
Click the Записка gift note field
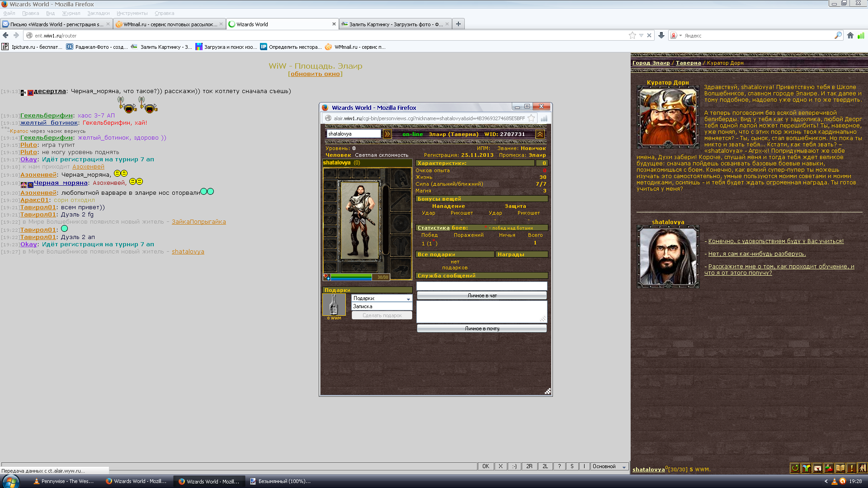[x=382, y=306]
